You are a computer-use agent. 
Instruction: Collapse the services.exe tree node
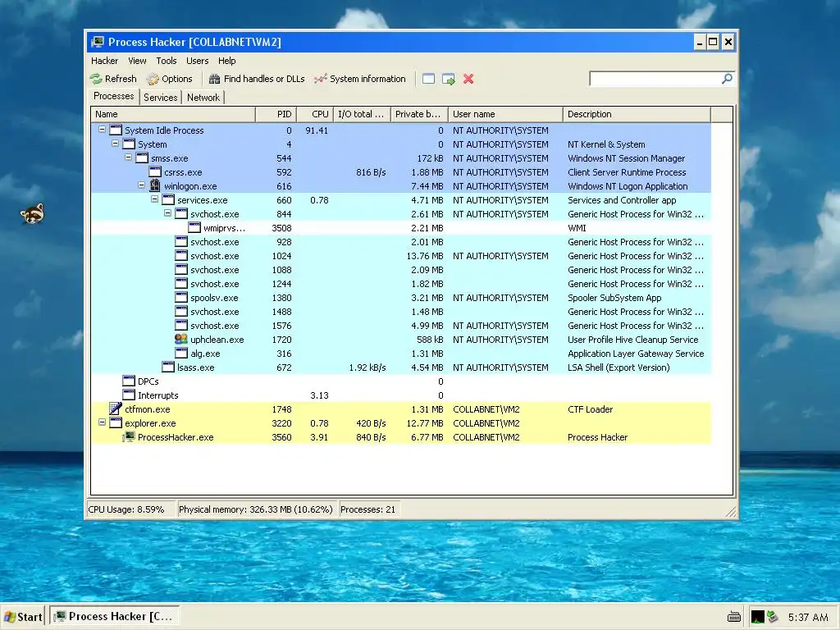pos(154,199)
